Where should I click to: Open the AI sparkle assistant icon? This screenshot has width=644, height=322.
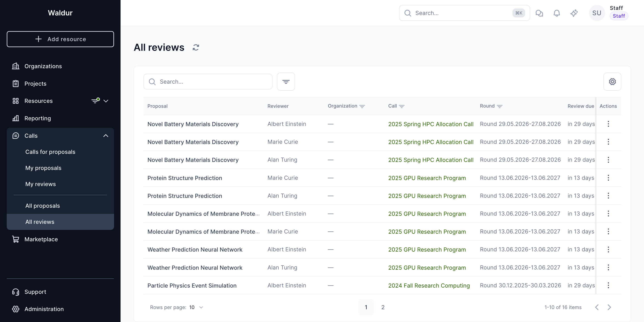coord(574,13)
